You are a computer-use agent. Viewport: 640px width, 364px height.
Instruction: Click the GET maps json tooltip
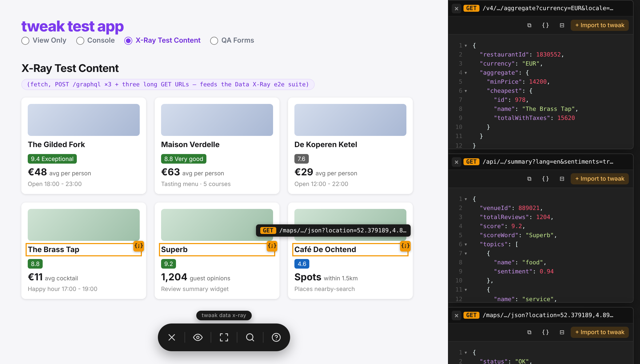(333, 230)
